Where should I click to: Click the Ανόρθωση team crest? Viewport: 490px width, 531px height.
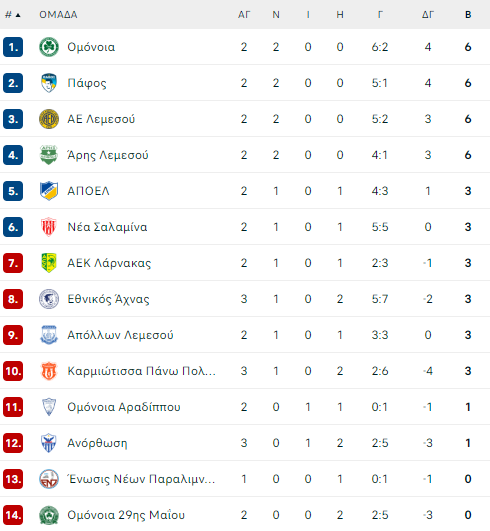pyautogui.click(x=49, y=443)
